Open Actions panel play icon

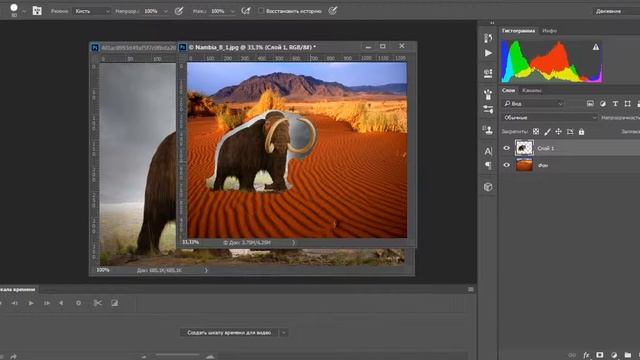(x=488, y=53)
